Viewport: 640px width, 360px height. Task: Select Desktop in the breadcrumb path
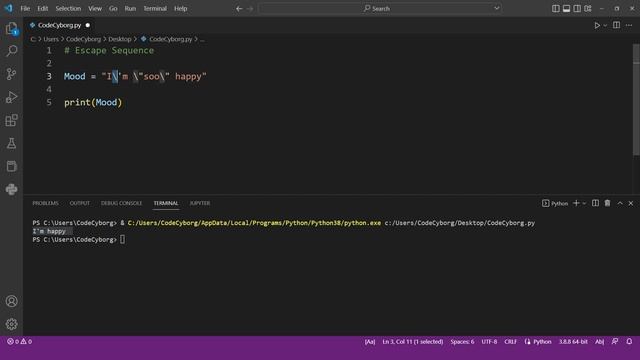point(120,39)
